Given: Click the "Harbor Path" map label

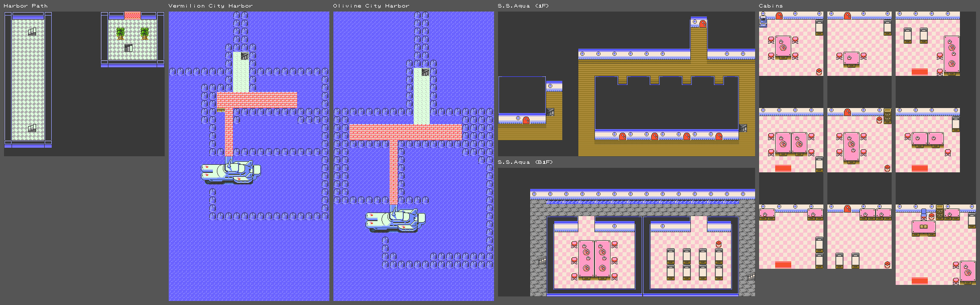Looking at the screenshot, I should point(26,6).
